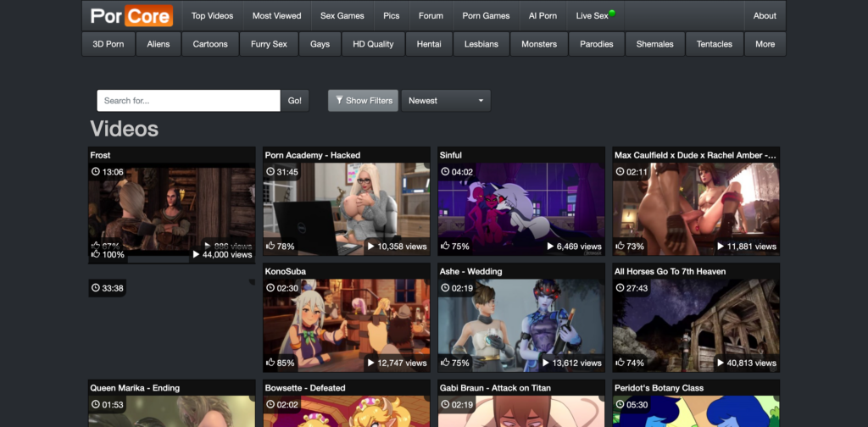Click the All Horses Go To 7th Heaven thumbnail
The width and height of the screenshot is (868, 427).
[x=696, y=325]
